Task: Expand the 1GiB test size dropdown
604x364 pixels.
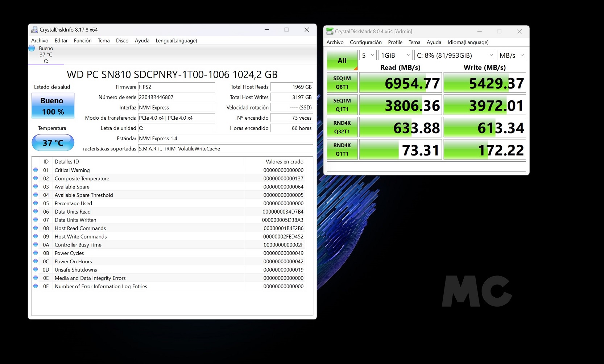Action: pos(395,55)
